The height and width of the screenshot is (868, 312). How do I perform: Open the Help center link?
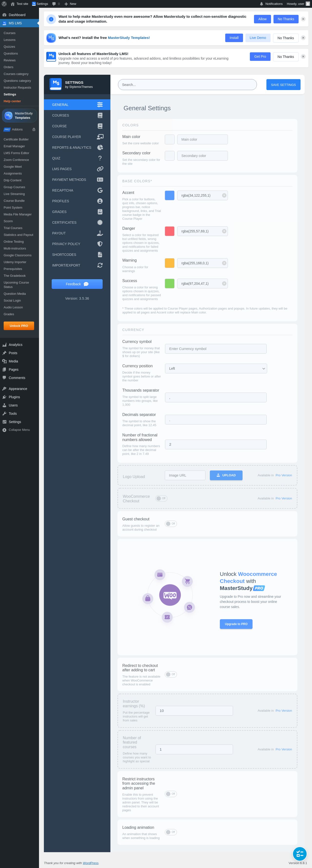pos(12,101)
